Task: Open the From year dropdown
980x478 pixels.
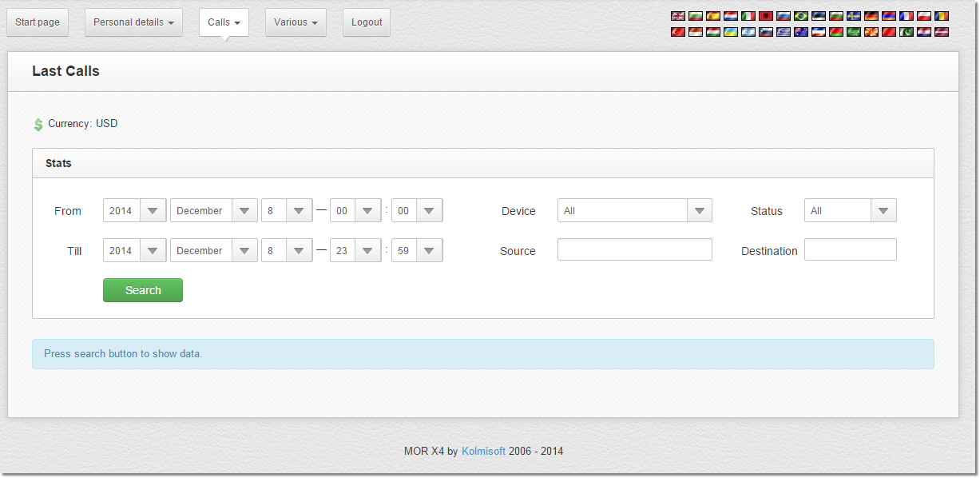Action: (134, 211)
